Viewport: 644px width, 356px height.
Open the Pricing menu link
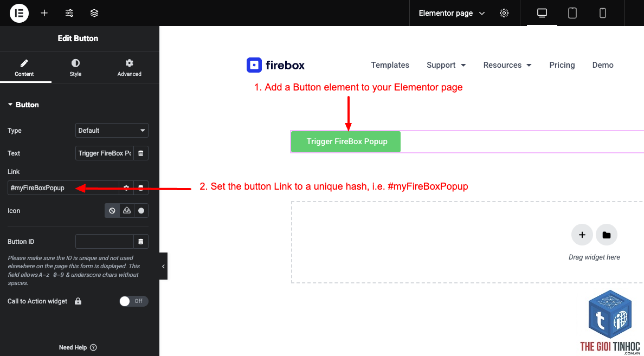(562, 65)
